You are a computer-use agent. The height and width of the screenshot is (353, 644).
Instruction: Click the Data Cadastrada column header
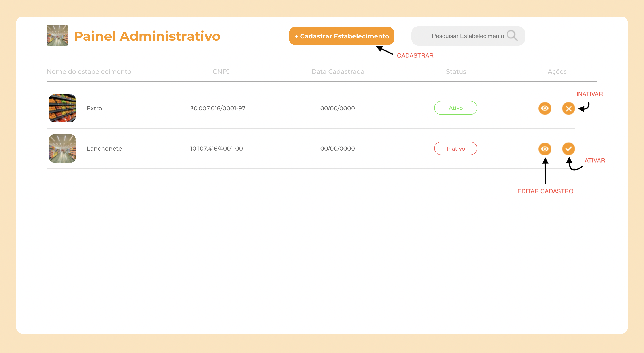338,72
